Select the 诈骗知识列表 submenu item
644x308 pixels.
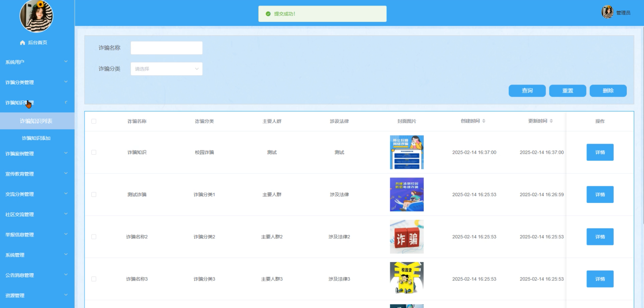coord(37,121)
